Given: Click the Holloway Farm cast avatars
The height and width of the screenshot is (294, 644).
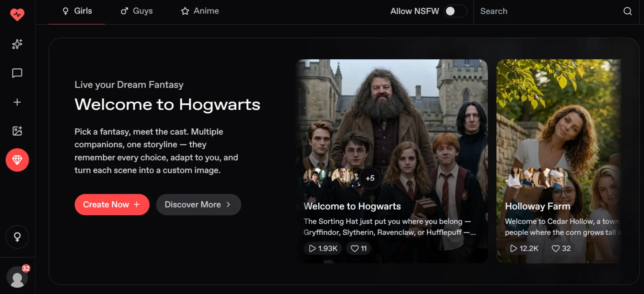Looking at the screenshot, I should click(536, 178).
